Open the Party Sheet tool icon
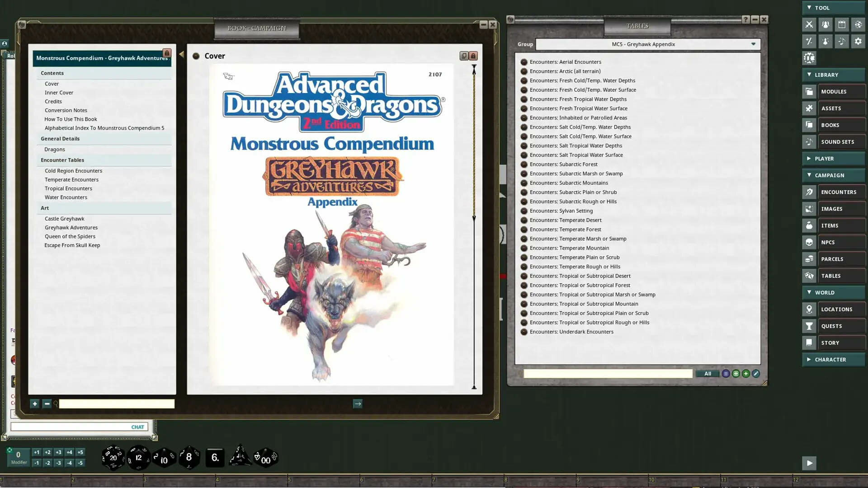Screen dimensions: 868x488 pos(826,25)
